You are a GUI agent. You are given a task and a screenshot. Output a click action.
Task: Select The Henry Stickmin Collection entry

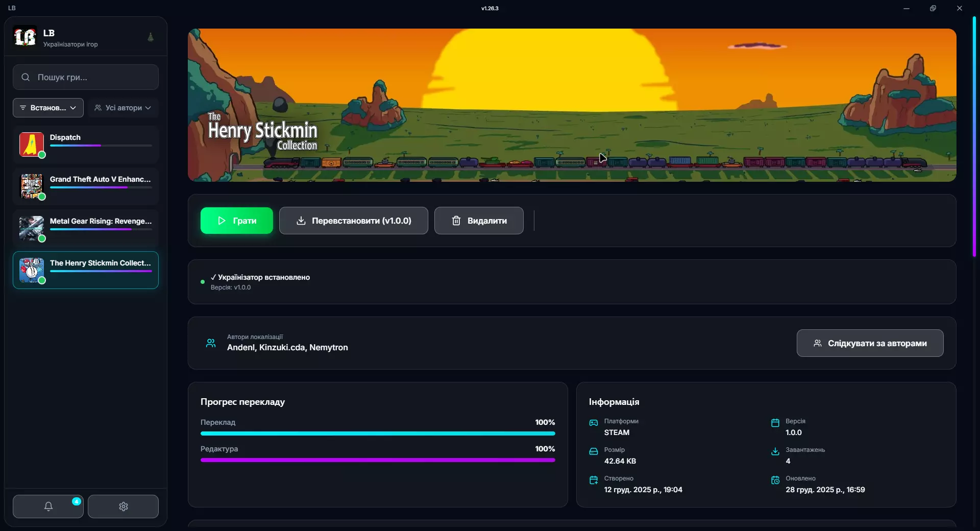coord(86,270)
